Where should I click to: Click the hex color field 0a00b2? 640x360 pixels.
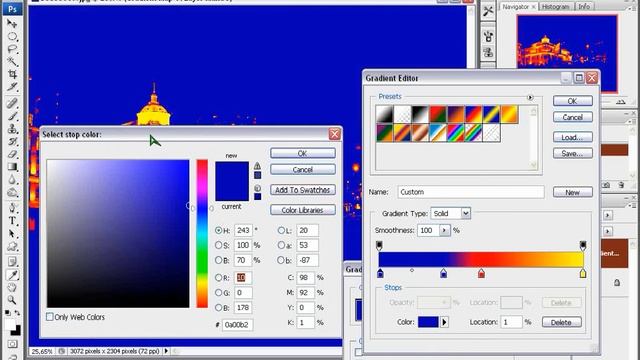point(238,324)
